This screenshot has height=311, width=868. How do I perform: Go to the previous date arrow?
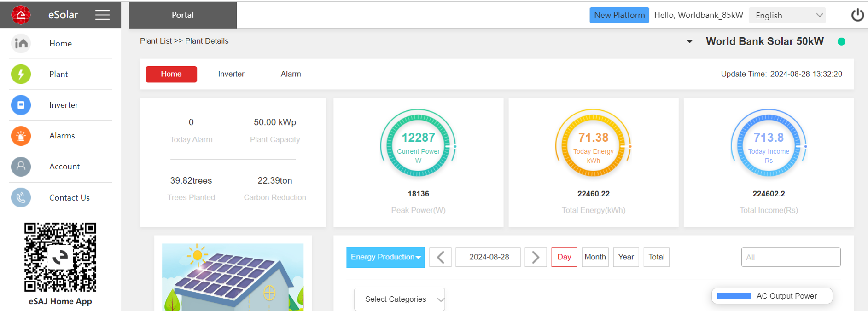coord(440,257)
